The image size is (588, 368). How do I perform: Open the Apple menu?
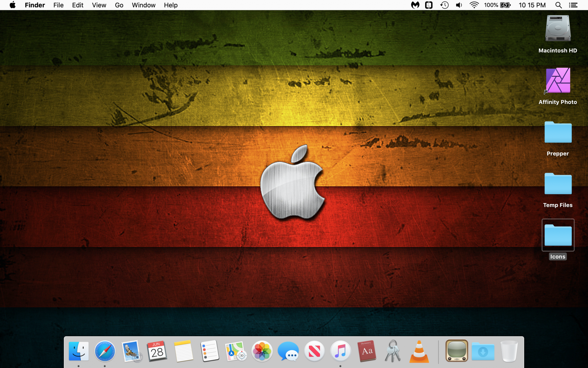tap(13, 5)
